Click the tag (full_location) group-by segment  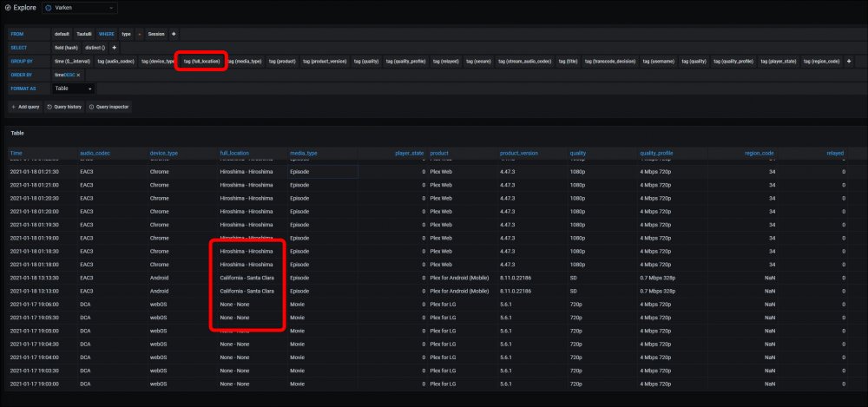click(202, 62)
